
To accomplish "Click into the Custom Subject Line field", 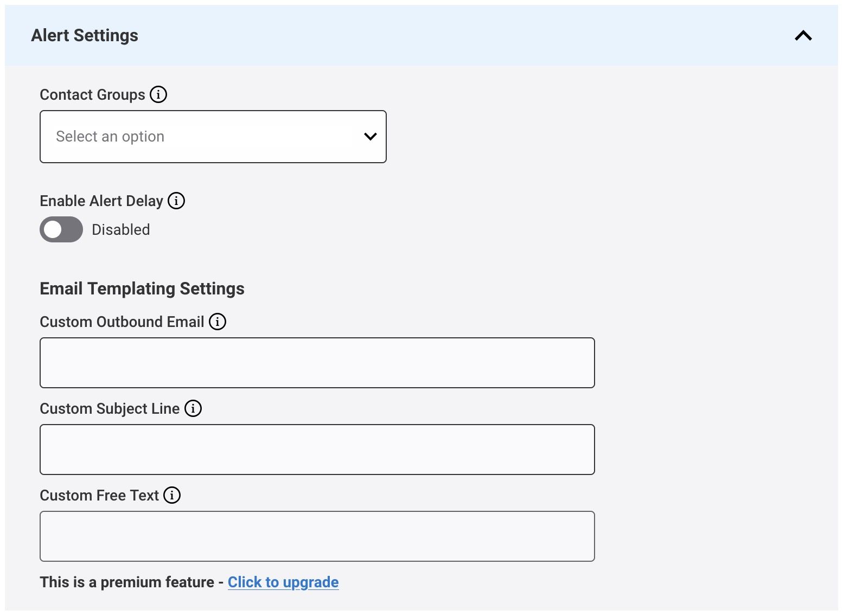I will pos(317,450).
